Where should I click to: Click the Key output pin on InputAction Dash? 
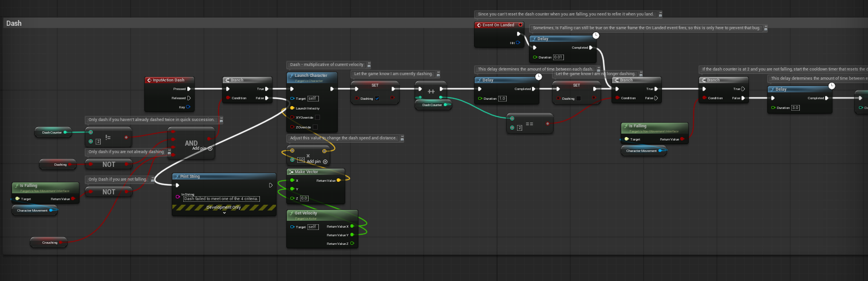[188, 107]
